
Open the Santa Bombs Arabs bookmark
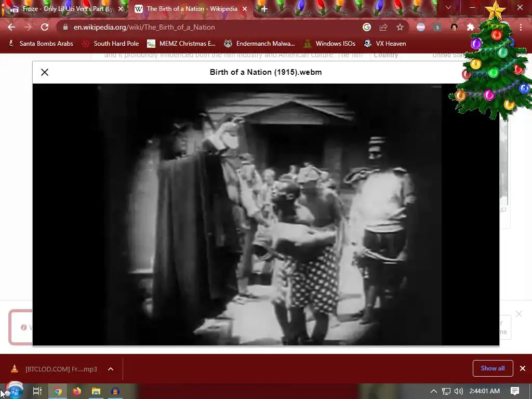point(41,44)
